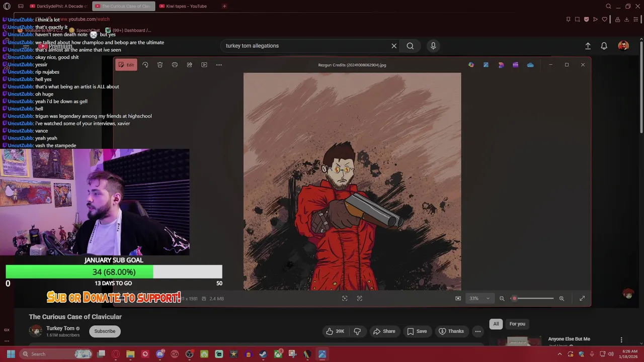Image resolution: width=644 pixels, height=362 pixels.
Task: Print the image via printer icon
Action: pos(175,65)
